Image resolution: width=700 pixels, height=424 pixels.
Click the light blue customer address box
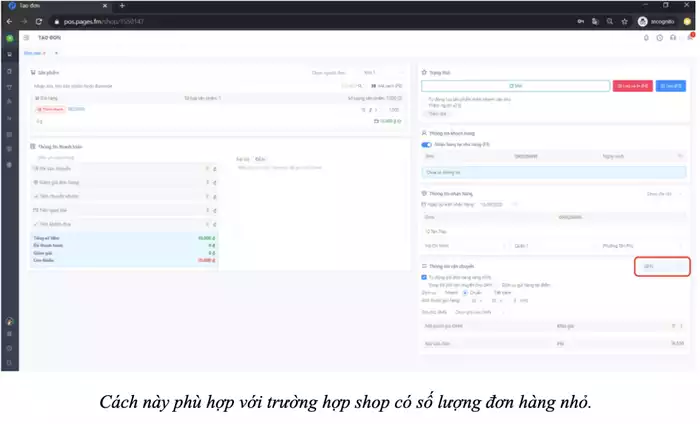coord(554,172)
